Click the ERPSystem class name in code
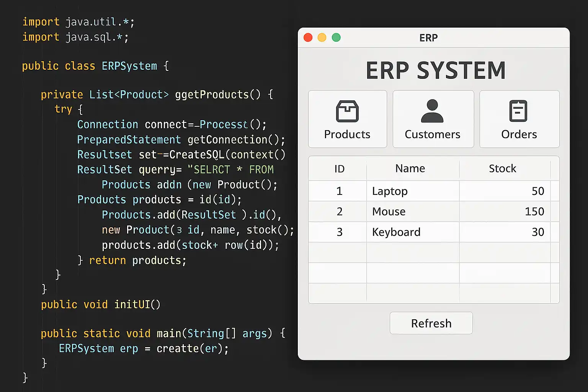The height and width of the screenshot is (392, 588). [129, 66]
